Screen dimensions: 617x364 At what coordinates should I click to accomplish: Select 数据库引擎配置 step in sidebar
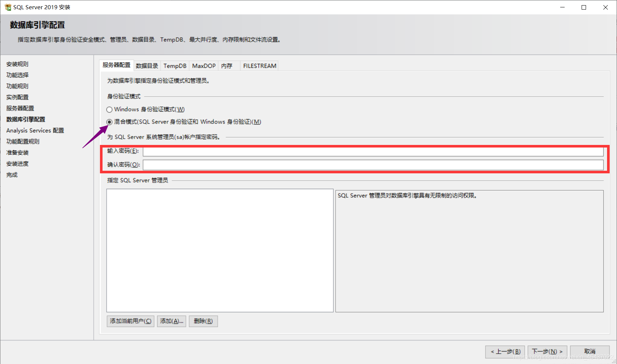pos(25,119)
